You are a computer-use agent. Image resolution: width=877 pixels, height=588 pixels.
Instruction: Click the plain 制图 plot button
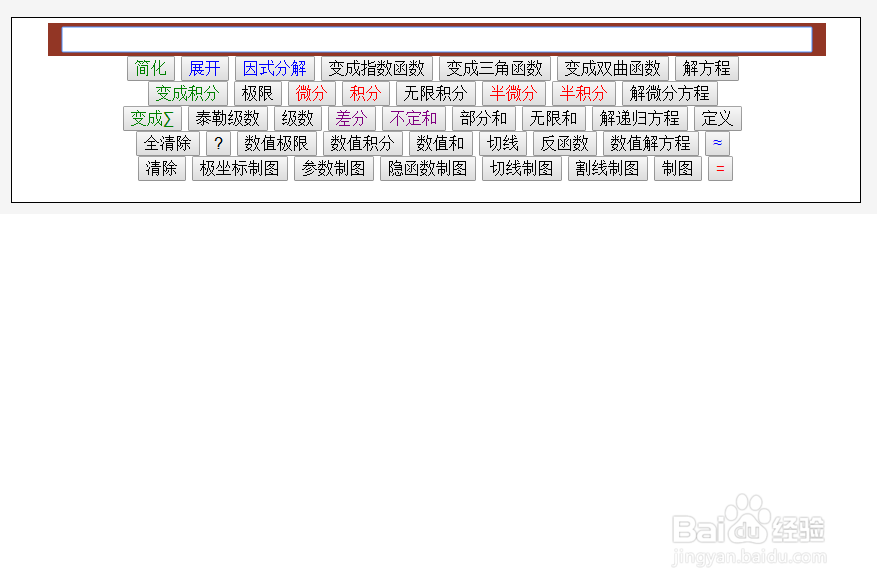[x=678, y=168]
